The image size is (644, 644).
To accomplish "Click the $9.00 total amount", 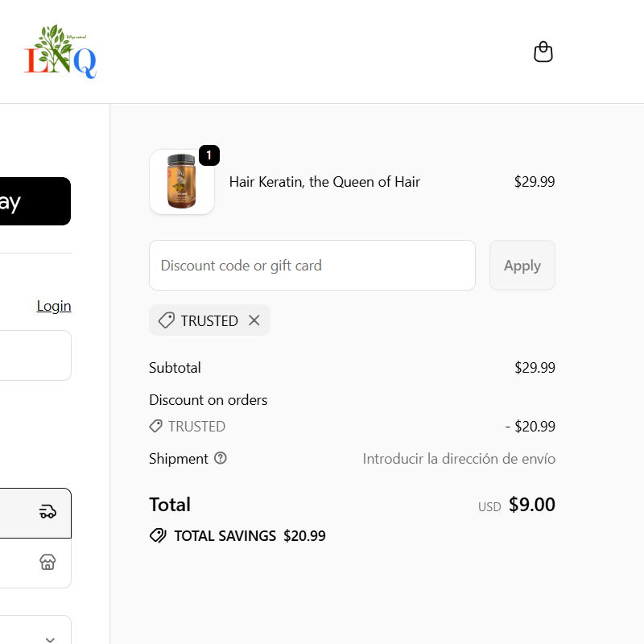I will (x=531, y=505).
